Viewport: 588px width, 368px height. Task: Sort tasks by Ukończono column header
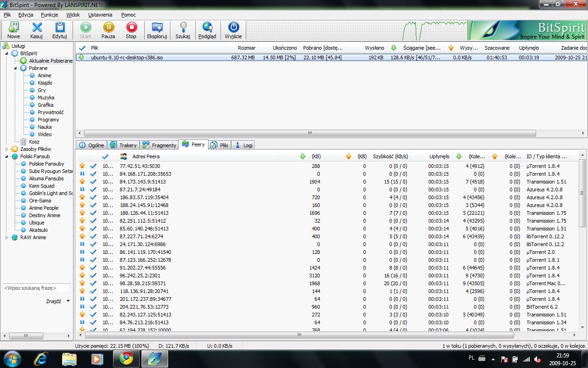[279, 48]
